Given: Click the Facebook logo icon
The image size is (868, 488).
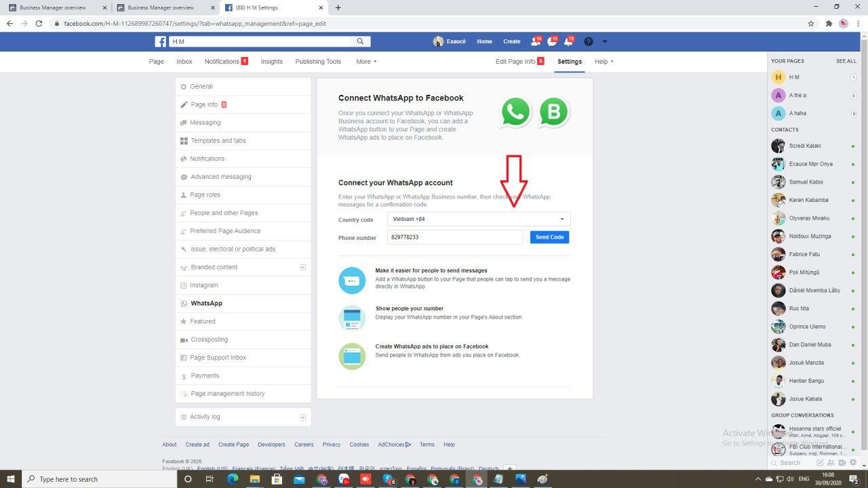Looking at the screenshot, I should tap(160, 41).
